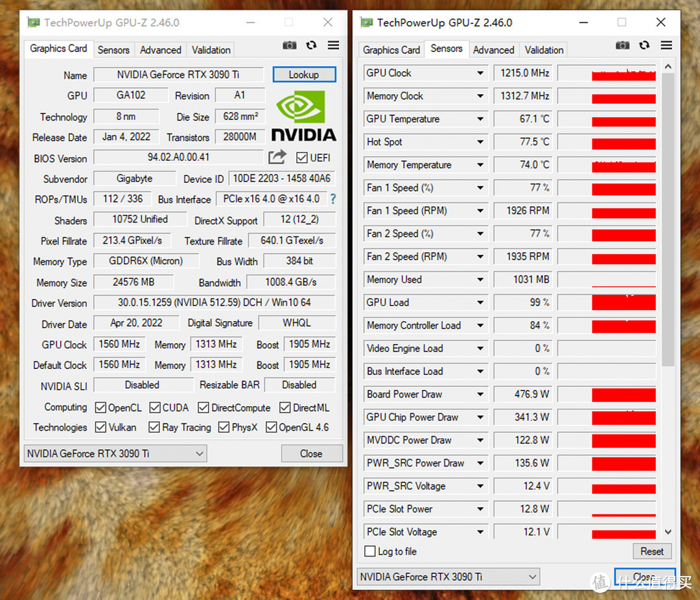Open the PWR_SRC Voltage dropdown
Screen dimensions: 700x600
point(480,486)
